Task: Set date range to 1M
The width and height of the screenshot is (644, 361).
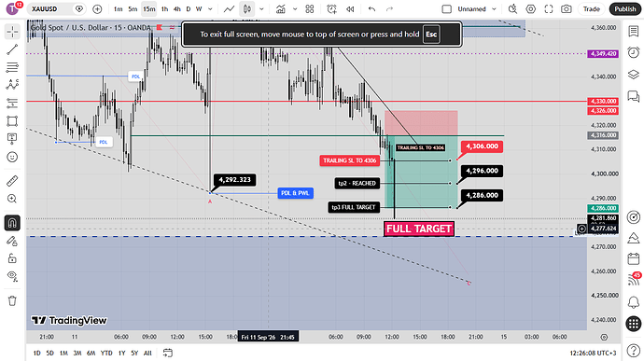Action: tap(63, 353)
